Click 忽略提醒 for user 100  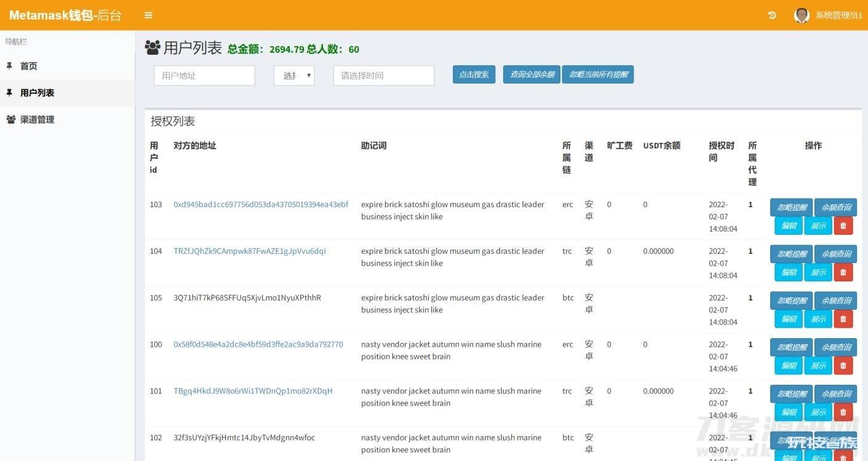click(x=791, y=347)
